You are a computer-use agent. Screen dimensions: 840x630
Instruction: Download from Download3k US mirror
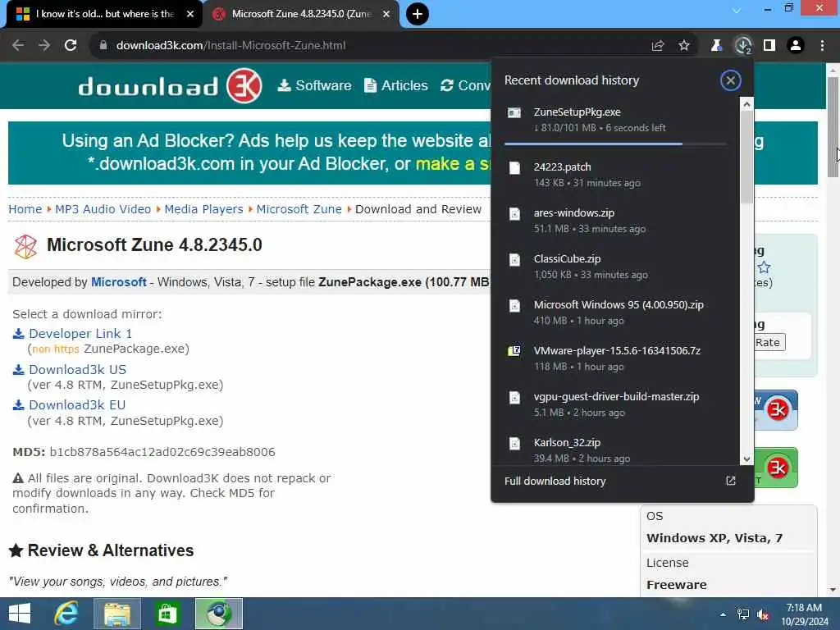coord(78,370)
